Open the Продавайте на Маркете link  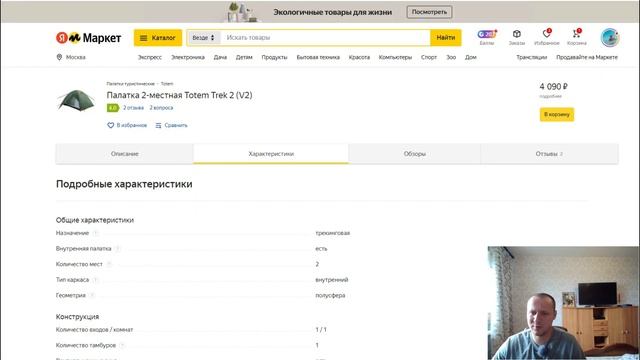pos(587,57)
